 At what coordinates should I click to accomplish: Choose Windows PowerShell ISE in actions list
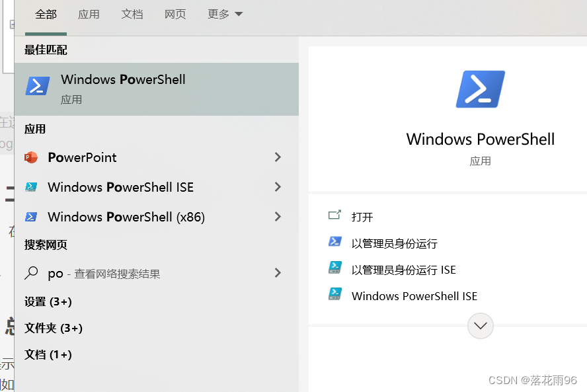pyautogui.click(x=414, y=296)
